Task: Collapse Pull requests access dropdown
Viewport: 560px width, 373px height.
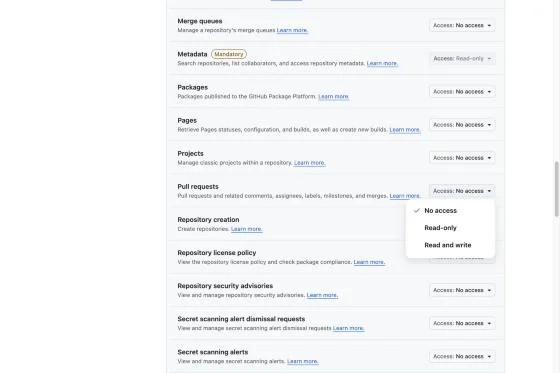Action: (462, 191)
